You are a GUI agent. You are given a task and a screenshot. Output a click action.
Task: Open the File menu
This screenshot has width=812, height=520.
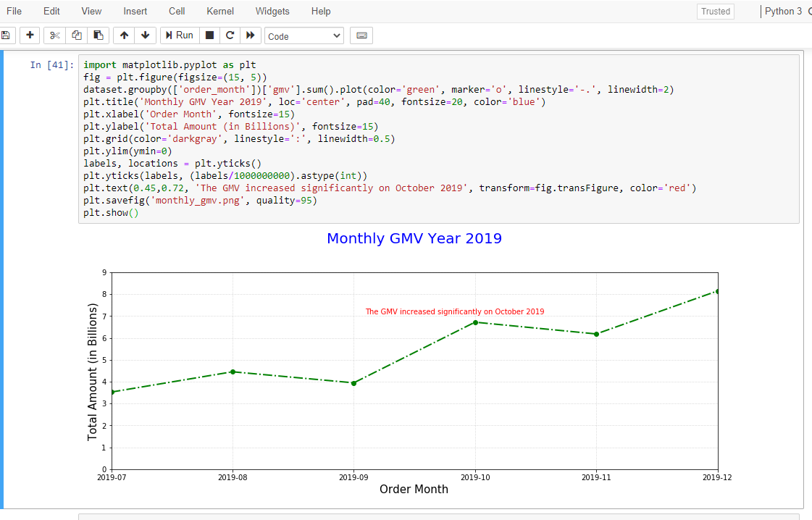click(14, 11)
